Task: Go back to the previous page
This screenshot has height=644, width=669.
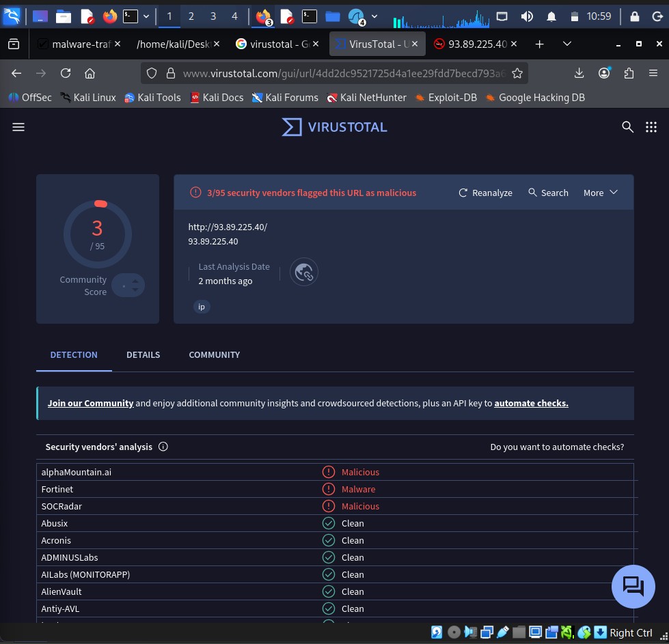Action: pos(16,73)
